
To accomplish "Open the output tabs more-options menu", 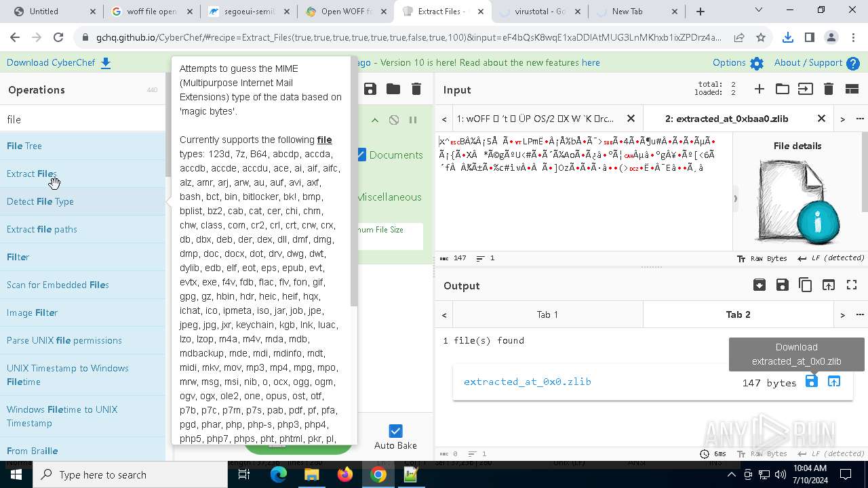I will (860, 314).
